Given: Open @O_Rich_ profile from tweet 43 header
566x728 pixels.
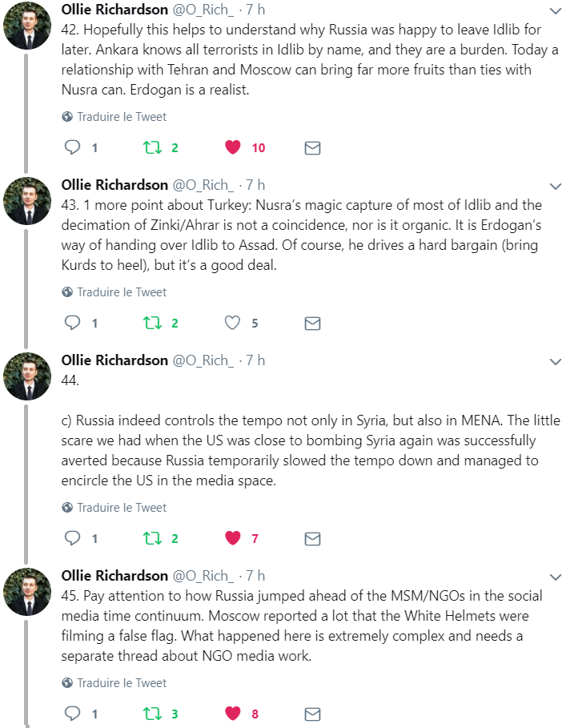Looking at the screenshot, I should tap(203, 185).
